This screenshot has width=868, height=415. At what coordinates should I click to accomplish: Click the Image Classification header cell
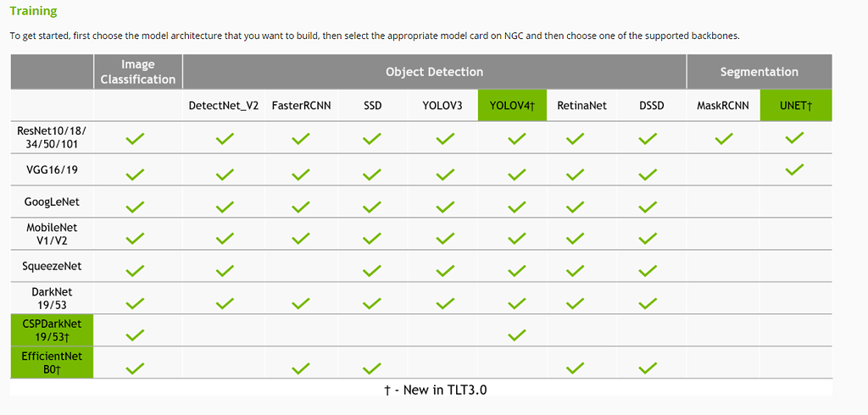137,72
